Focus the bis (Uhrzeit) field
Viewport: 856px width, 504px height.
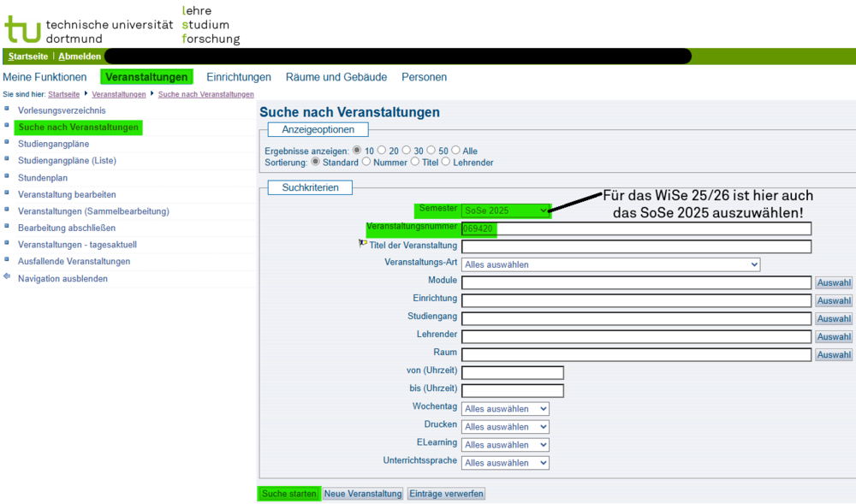tap(513, 390)
